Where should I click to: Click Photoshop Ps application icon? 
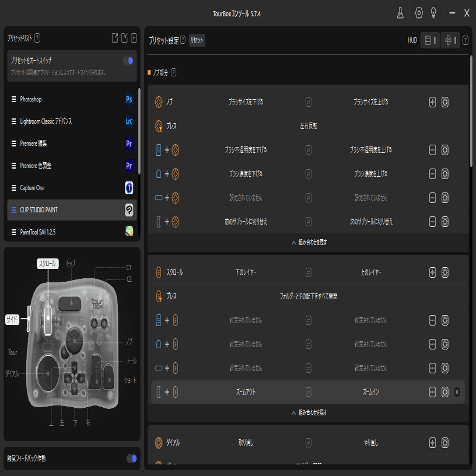point(129,99)
